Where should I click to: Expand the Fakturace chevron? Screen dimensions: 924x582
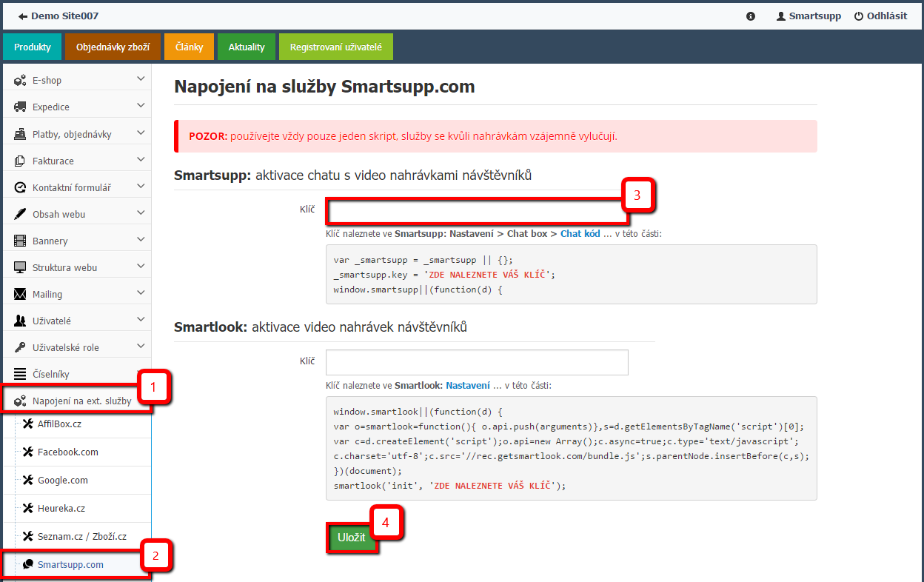141,160
